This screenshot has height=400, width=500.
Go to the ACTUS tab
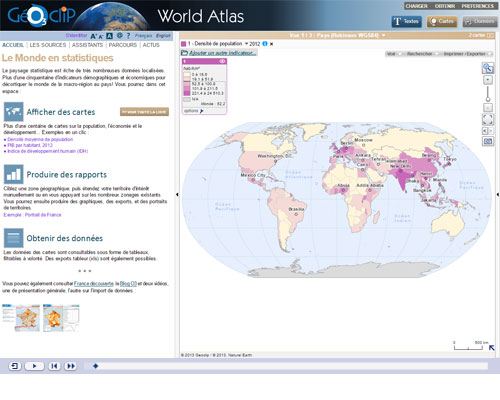pyautogui.click(x=151, y=45)
